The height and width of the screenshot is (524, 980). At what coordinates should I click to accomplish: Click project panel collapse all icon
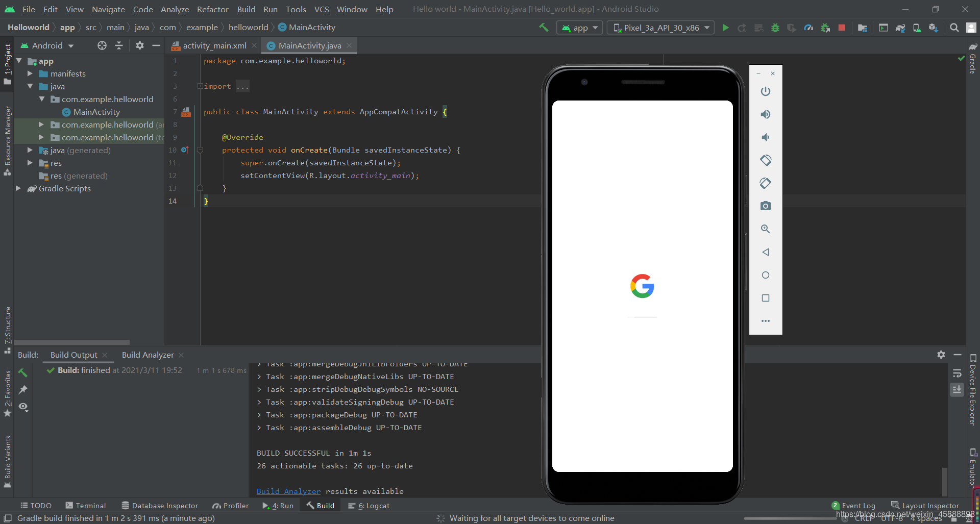click(119, 45)
